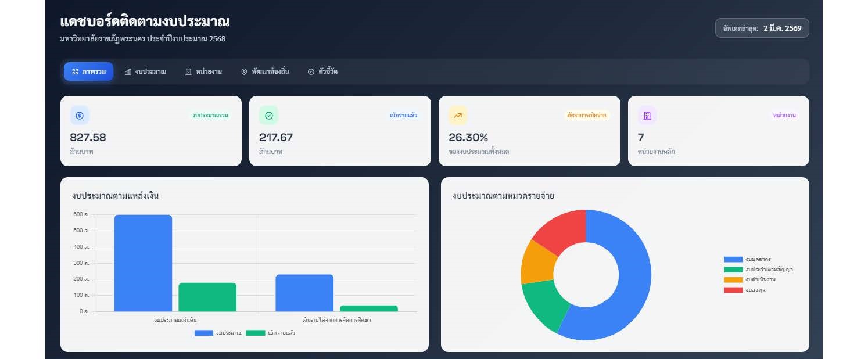Click the check-circle icon beside ตัวชี้วัด
Screen dimensions: 868x359
(311, 71)
